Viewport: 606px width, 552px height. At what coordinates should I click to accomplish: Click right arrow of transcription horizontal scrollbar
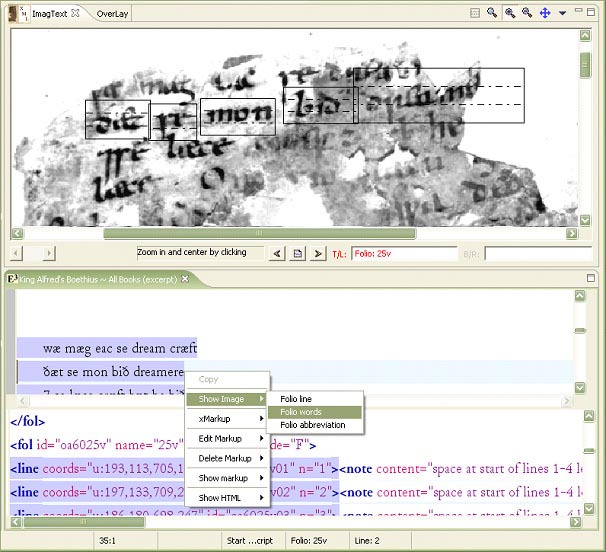click(x=566, y=401)
